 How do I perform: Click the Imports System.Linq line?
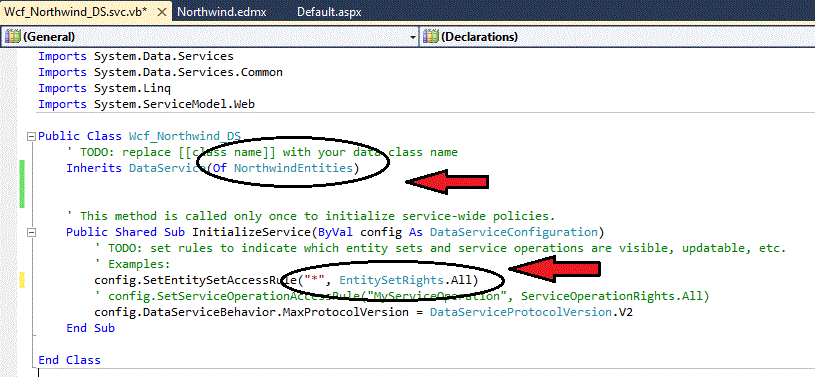[x=104, y=88]
